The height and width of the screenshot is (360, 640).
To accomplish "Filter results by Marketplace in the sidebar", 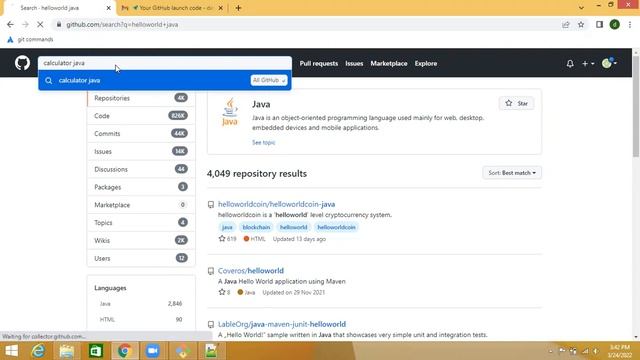I will click(141, 205).
